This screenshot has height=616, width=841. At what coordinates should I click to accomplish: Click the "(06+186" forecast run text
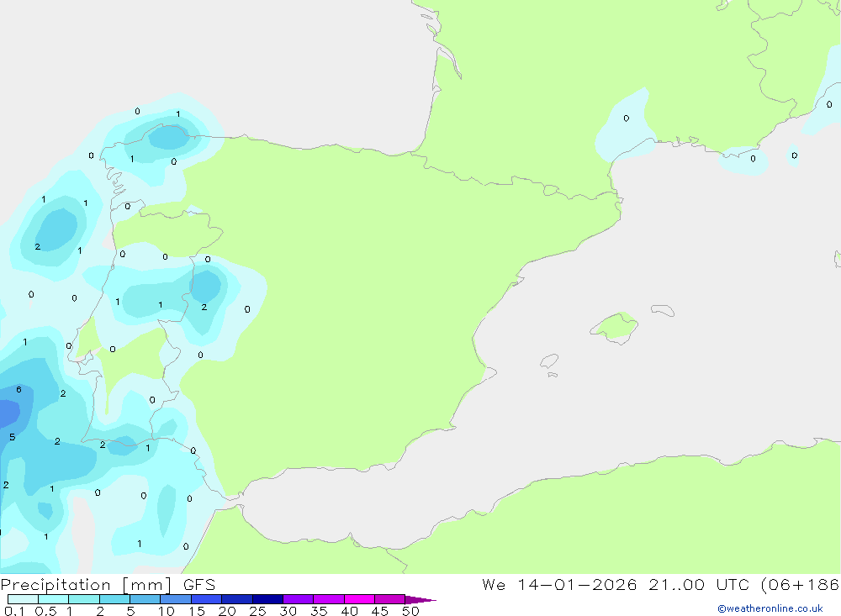point(800,584)
